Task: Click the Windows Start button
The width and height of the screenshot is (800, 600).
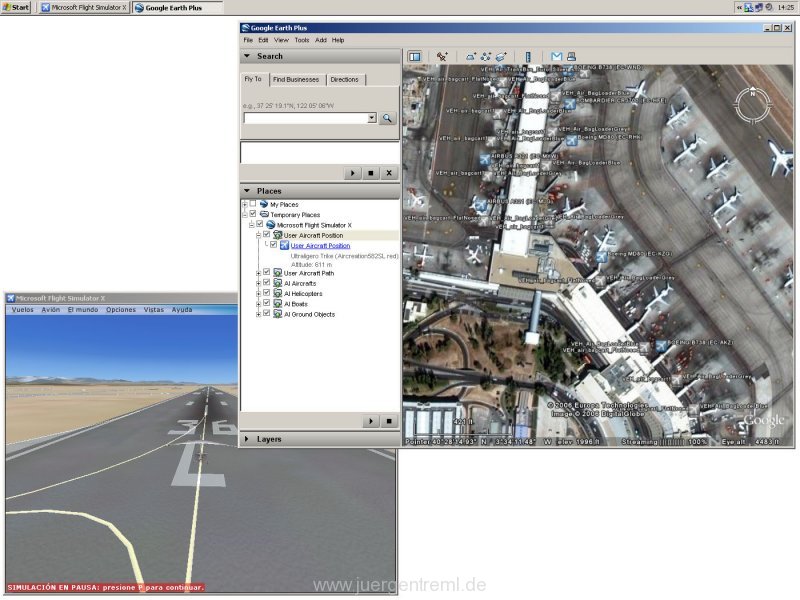Action: point(16,7)
